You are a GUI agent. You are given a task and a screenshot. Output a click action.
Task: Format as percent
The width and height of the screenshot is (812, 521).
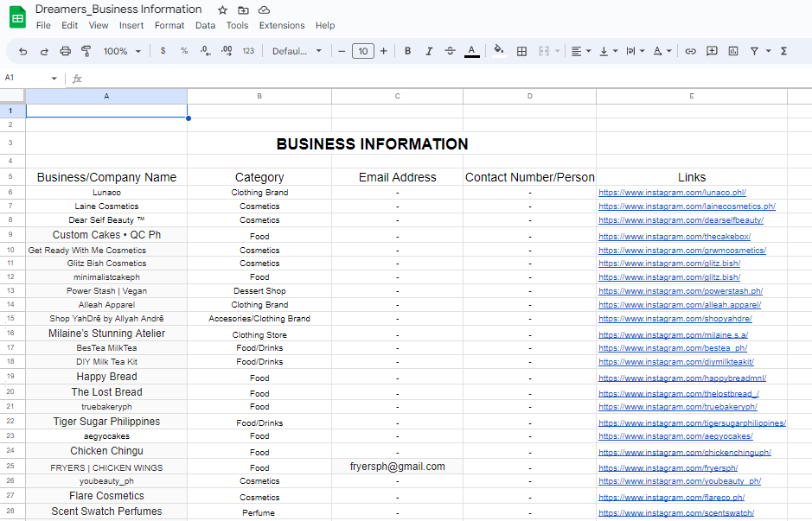click(x=184, y=51)
